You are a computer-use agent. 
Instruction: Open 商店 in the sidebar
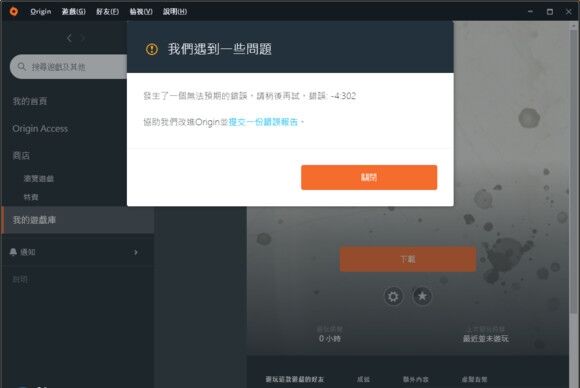[21, 156]
